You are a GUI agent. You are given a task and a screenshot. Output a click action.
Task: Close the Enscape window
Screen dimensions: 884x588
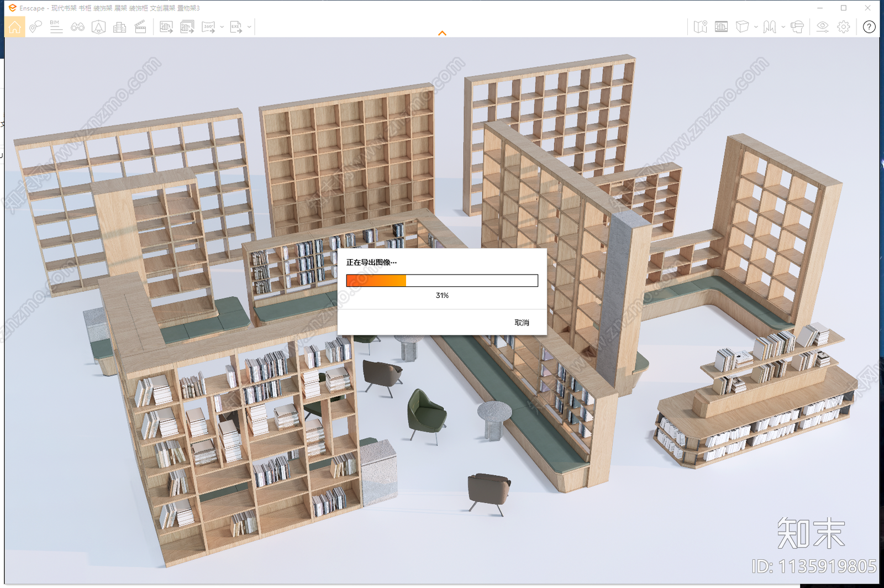click(x=867, y=8)
